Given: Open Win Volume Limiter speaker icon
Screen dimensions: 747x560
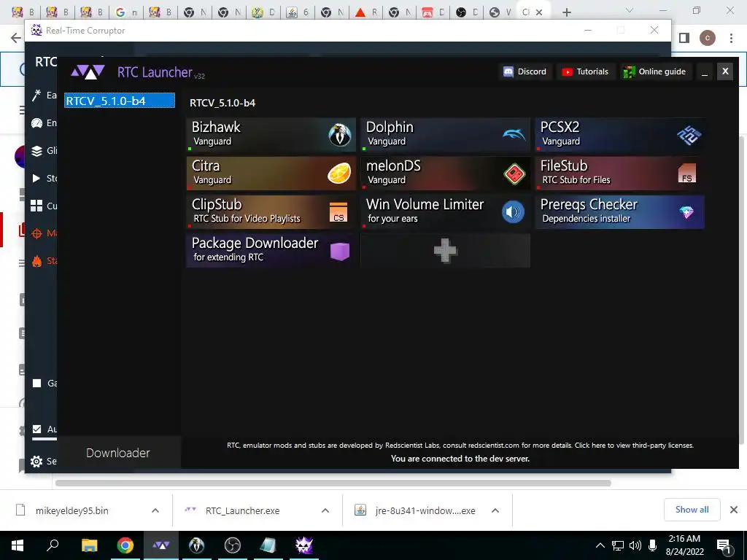Looking at the screenshot, I should [x=513, y=212].
